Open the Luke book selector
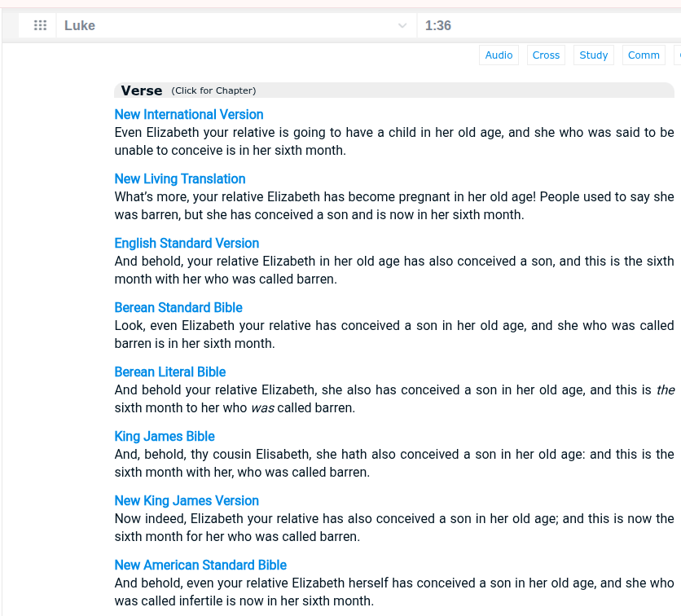Image resolution: width=681 pixels, height=616 pixels. pyautogui.click(x=228, y=26)
